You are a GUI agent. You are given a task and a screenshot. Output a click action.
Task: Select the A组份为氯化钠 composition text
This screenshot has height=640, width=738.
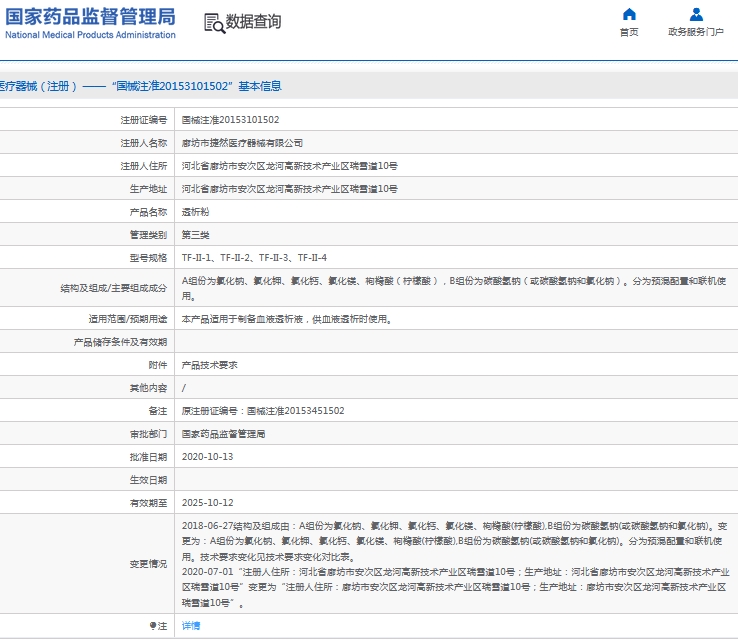(x=454, y=288)
